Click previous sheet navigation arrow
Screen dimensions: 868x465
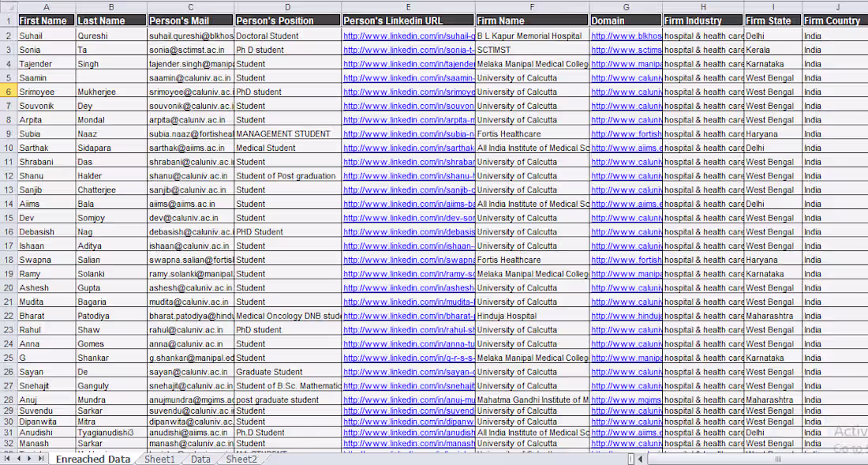19,459
